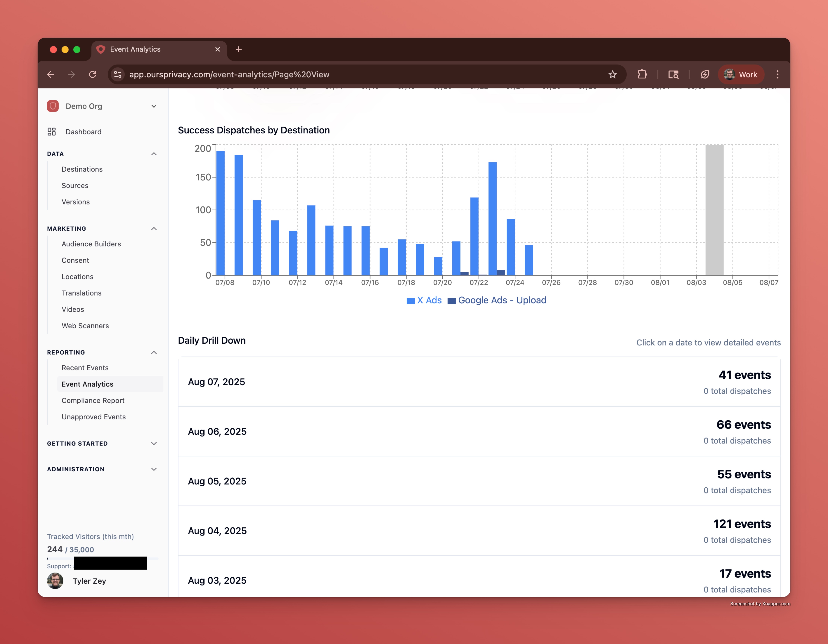Click the Tracked Visitors progress bar

103,558
